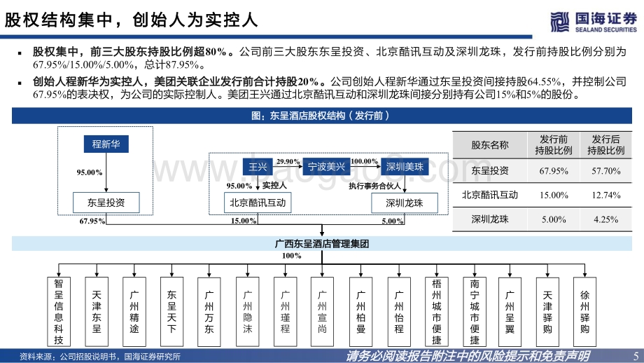Click the 东呈投资 box in the chart
Image resolution: width=644 pixels, height=363 pixels.
106,203
